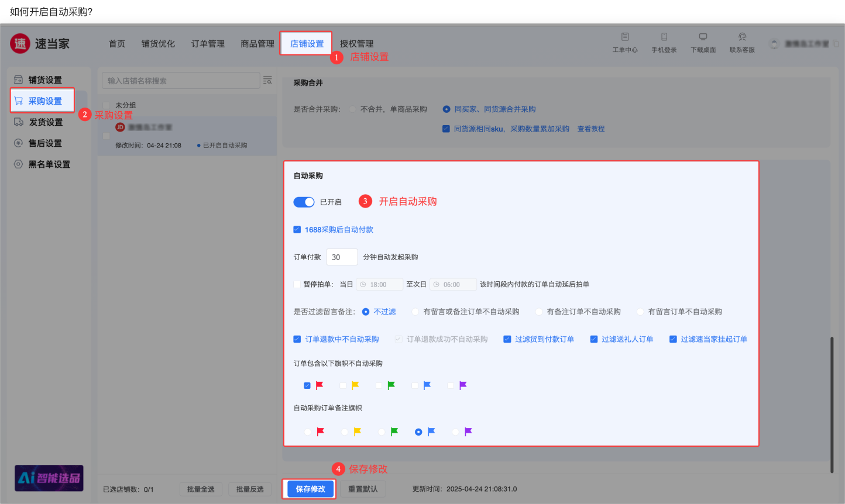The image size is (845, 504).
Task: Select 有备注订单不自动采购 radio option
Action: [539, 312]
